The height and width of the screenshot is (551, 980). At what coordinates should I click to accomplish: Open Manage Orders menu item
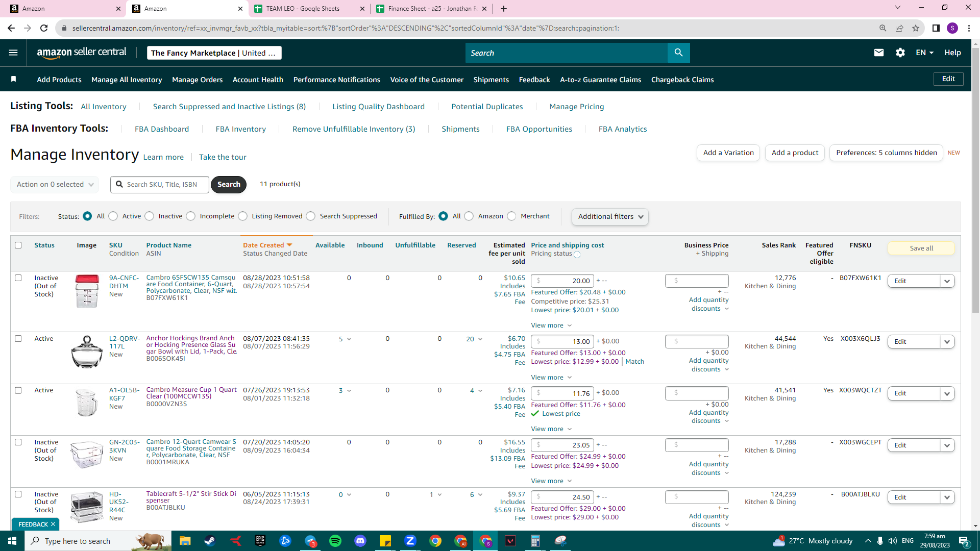[197, 80]
